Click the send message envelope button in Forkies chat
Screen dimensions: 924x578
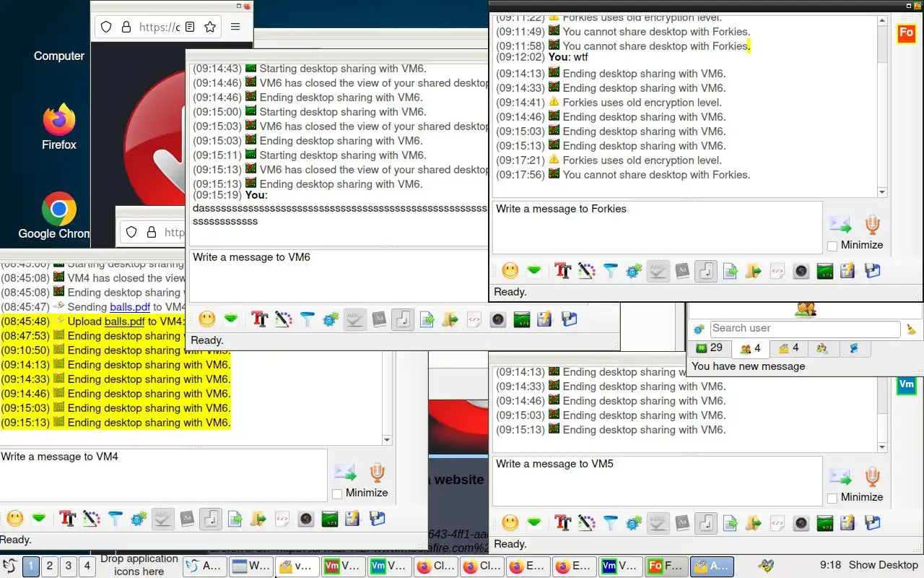(840, 225)
